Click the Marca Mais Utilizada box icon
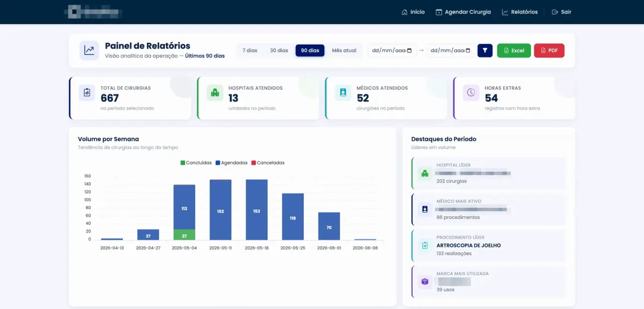Image resolution: width=644 pixels, height=309 pixels. pos(425,281)
